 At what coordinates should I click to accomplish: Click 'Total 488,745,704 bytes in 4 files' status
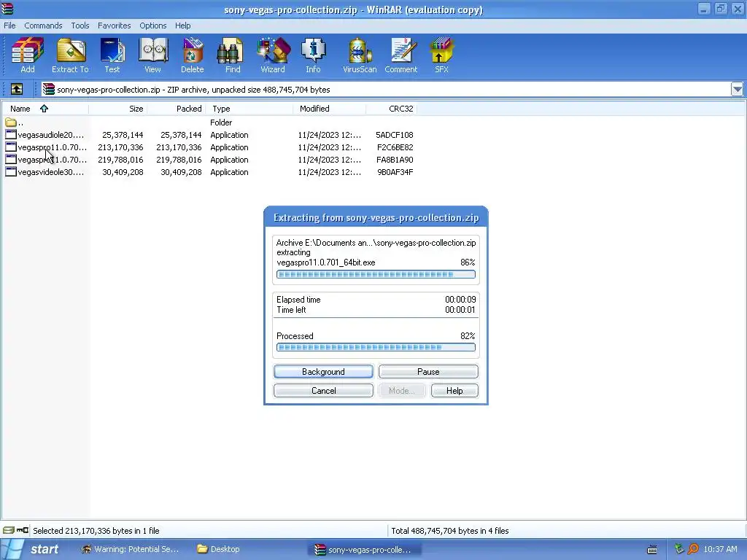tap(449, 531)
